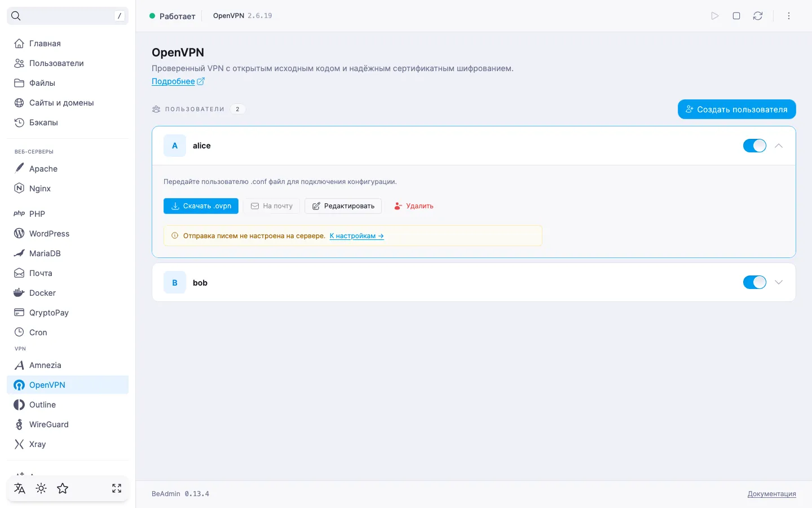This screenshot has width=812, height=508.
Task: Click the Xray logo icon
Action: pos(19,444)
